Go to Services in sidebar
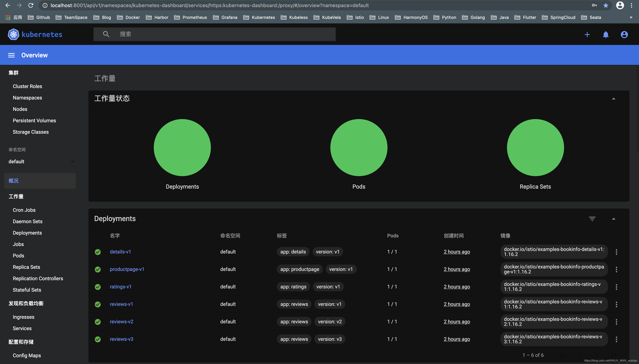639x364 pixels. tap(22, 329)
